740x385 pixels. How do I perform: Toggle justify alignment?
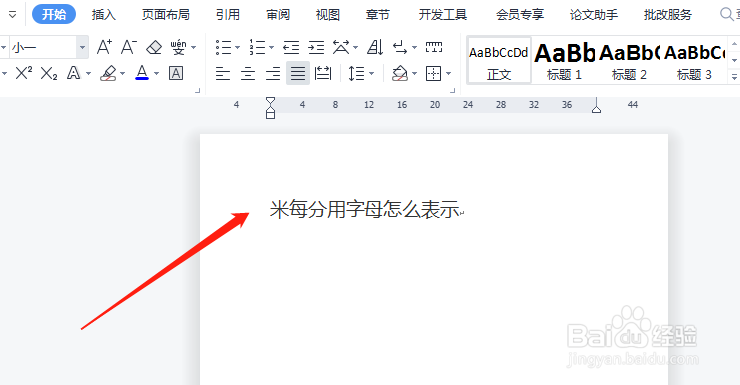(x=298, y=73)
